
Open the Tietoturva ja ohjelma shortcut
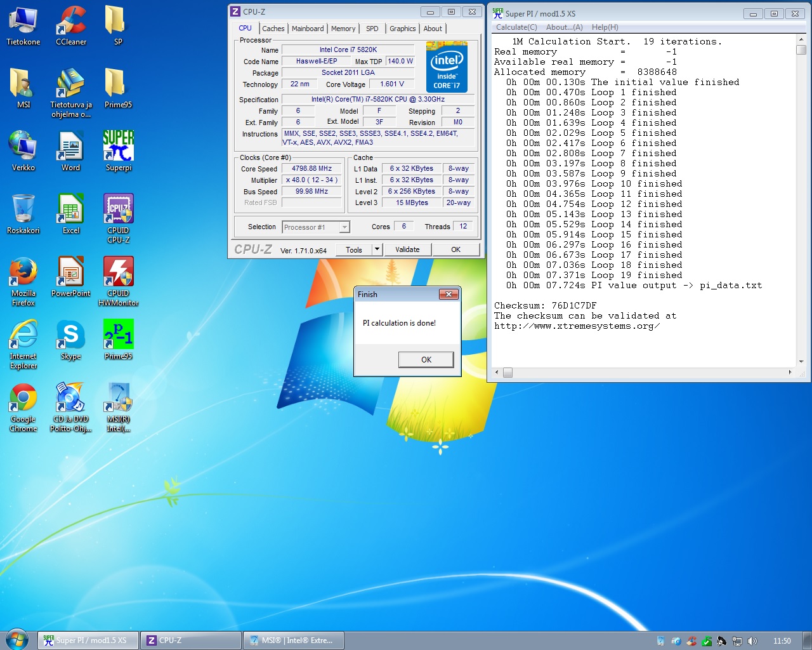(71, 93)
